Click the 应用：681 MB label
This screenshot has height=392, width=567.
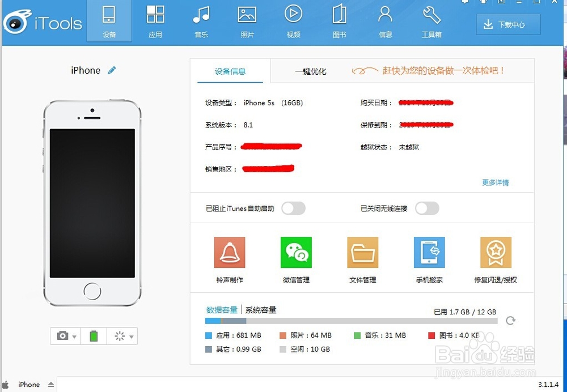tap(238, 335)
